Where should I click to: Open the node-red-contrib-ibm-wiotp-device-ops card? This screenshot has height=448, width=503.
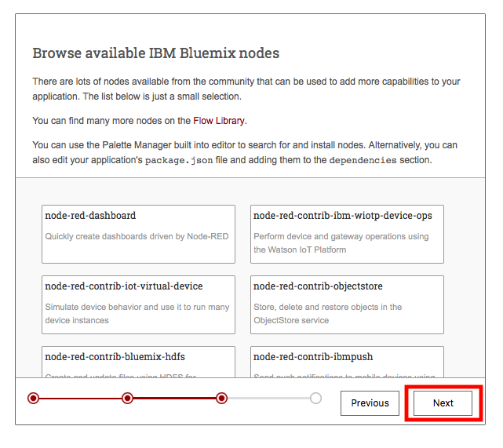[347, 234]
